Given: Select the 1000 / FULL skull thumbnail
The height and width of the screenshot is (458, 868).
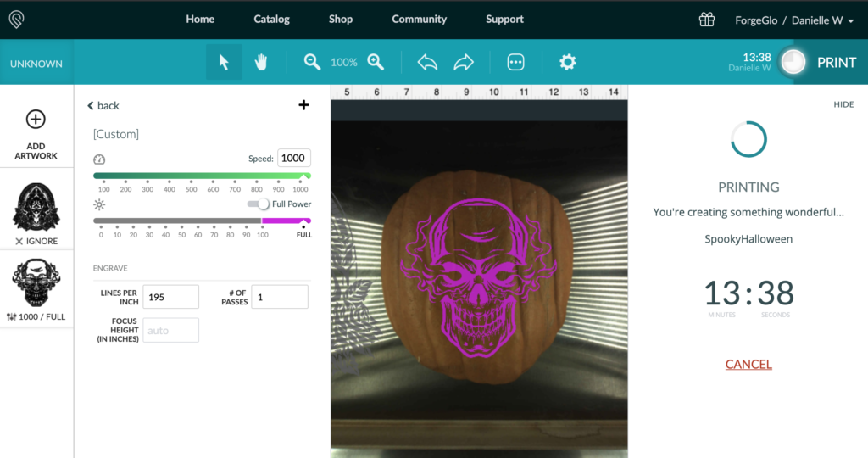Looking at the screenshot, I should click(x=36, y=283).
